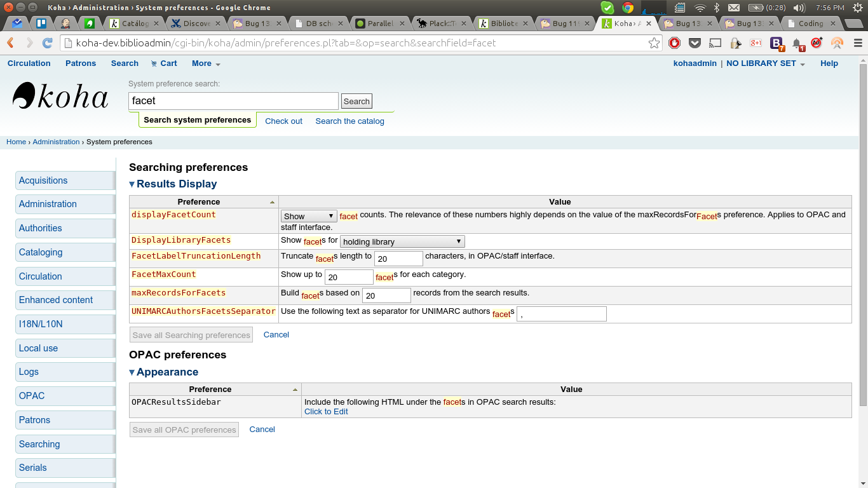Click the Click to Edit link
868x488 pixels.
point(326,411)
